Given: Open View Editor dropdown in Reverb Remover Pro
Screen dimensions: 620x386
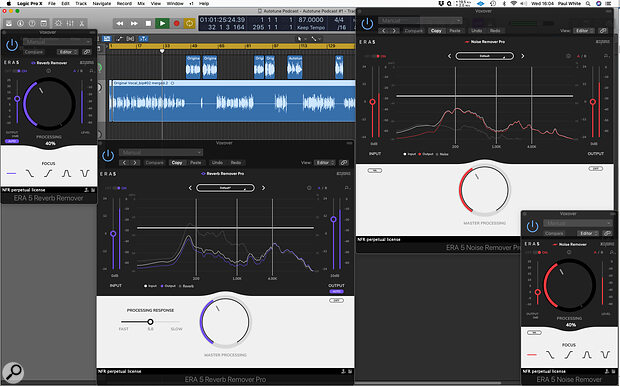Looking at the screenshot, I should point(324,163).
